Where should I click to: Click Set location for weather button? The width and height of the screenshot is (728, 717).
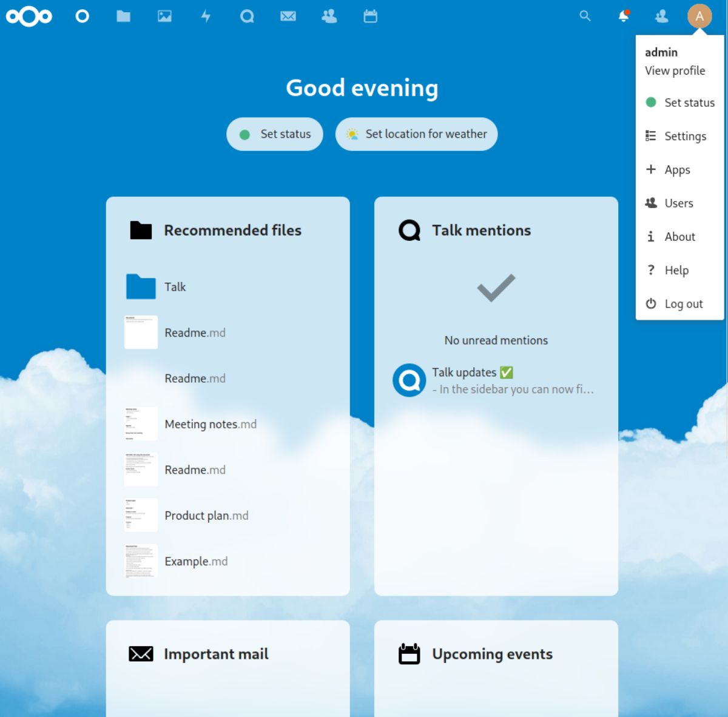417,134
